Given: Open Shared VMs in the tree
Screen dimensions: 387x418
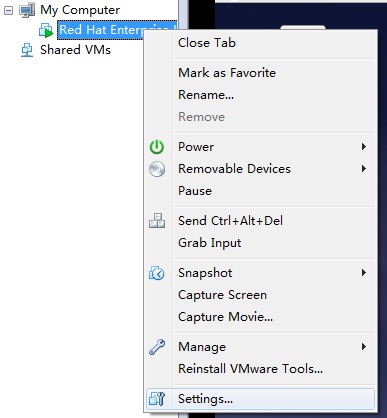Looking at the screenshot, I should tap(75, 50).
